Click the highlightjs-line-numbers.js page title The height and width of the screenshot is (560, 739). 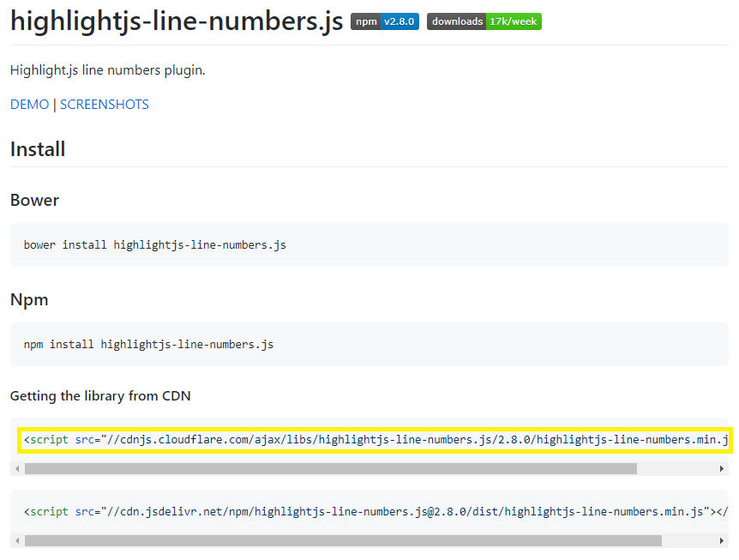(x=177, y=21)
